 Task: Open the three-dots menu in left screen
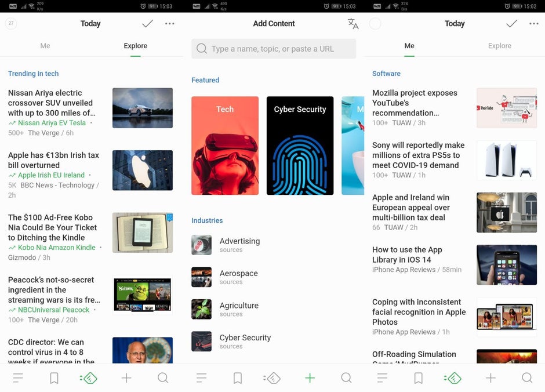170,24
